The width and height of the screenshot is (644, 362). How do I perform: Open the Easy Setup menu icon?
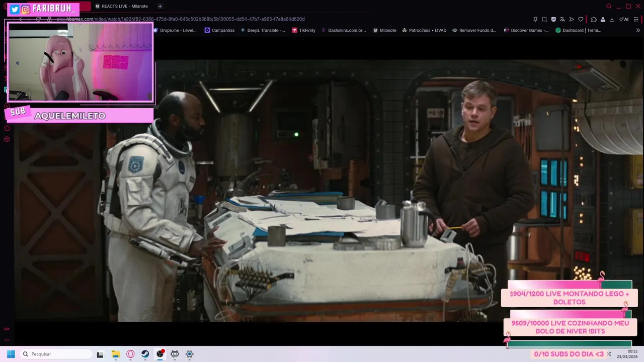pyautogui.click(x=636, y=19)
